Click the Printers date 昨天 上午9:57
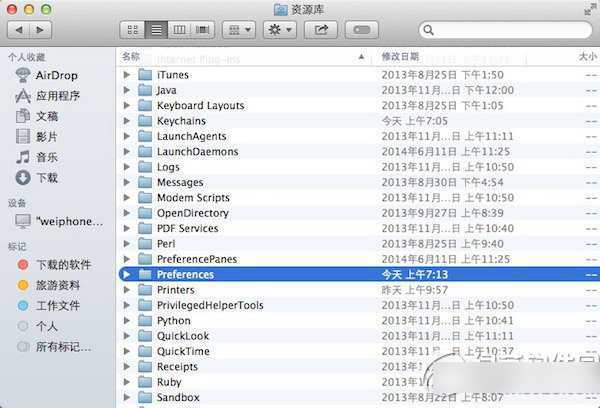The height and width of the screenshot is (408, 600). click(x=415, y=290)
